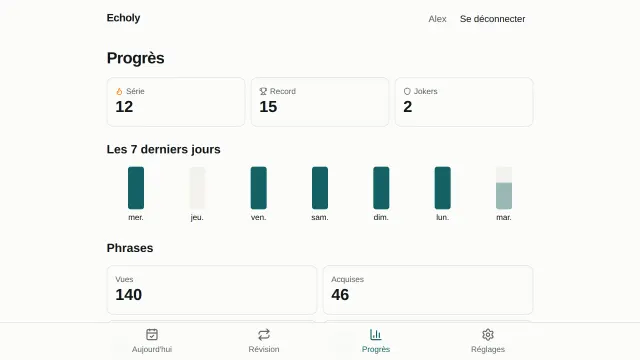This screenshot has width=640, height=360.
Task: Open the Vues 140 phrases card
Action: click(x=212, y=290)
